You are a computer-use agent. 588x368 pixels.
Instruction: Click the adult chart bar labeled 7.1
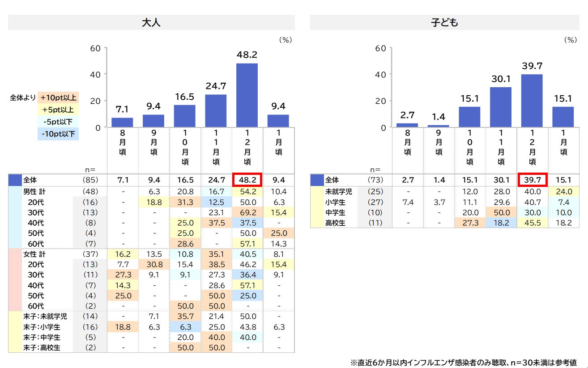pos(122,123)
